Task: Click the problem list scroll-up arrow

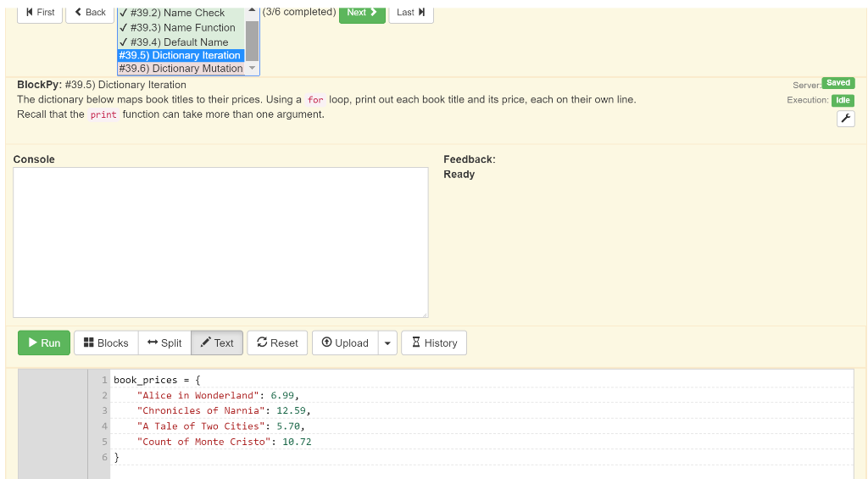Action: (252, 11)
